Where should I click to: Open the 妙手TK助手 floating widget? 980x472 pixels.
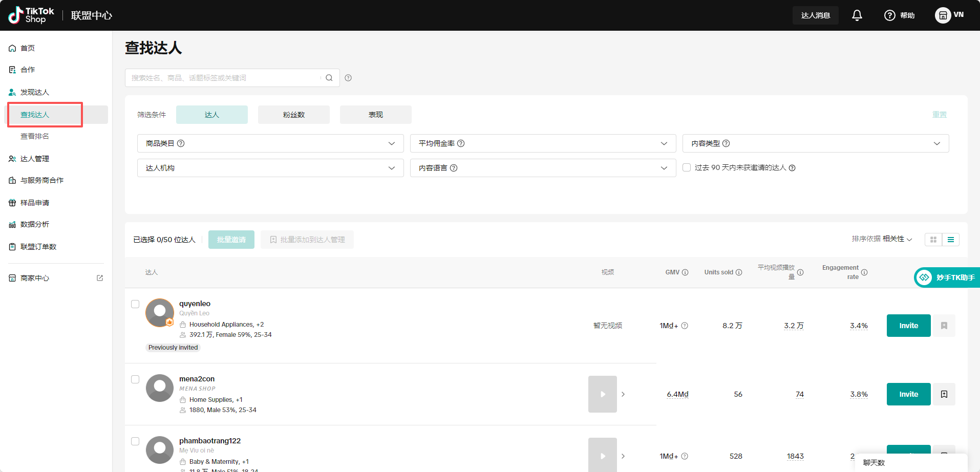tap(947, 277)
